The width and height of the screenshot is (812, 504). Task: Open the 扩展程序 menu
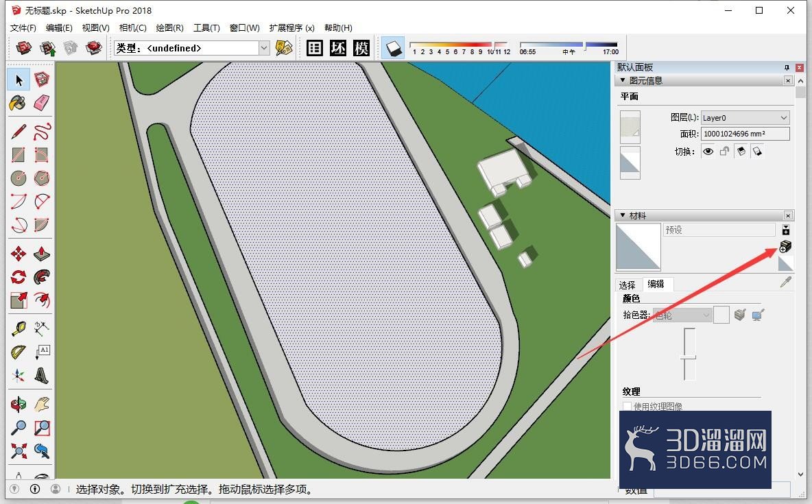tap(292, 27)
